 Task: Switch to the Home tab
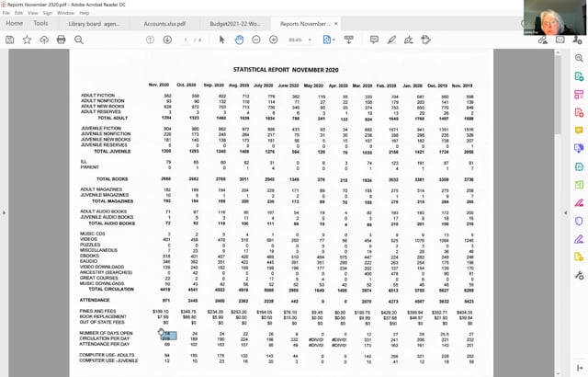(x=15, y=23)
